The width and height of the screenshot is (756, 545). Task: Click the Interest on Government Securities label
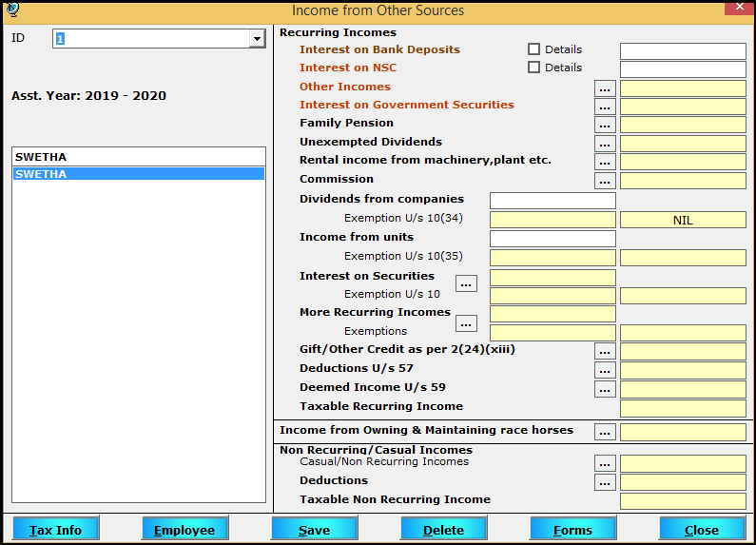[406, 105]
